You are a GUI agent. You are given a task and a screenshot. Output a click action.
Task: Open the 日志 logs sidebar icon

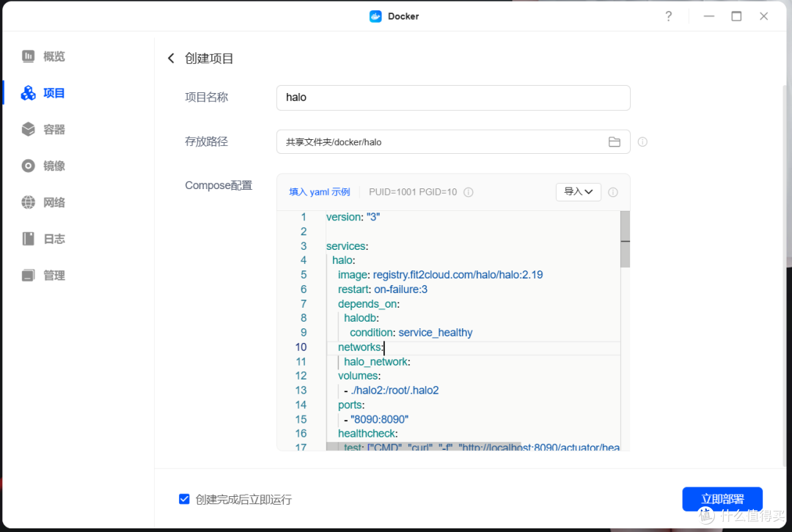coord(29,239)
